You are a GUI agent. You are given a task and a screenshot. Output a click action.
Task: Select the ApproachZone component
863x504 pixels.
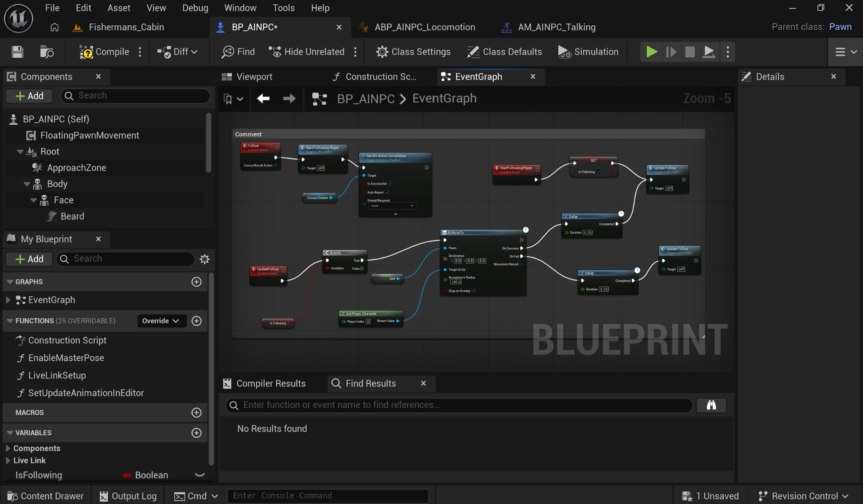click(76, 168)
